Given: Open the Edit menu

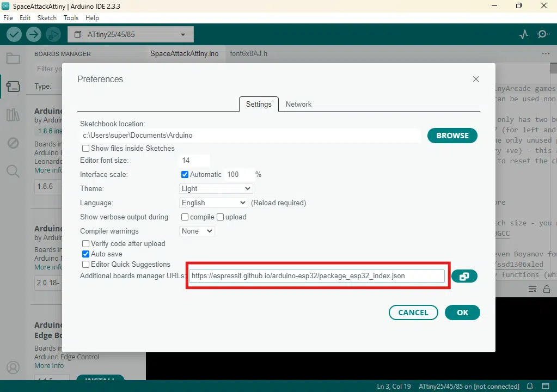Looking at the screenshot, I should tap(25, 18).
